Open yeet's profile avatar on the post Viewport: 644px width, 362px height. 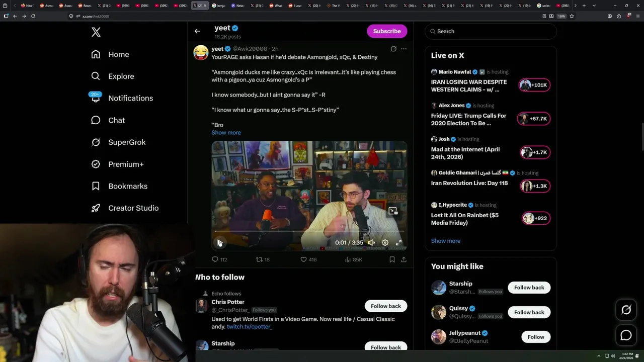click(x=201, y=52)
